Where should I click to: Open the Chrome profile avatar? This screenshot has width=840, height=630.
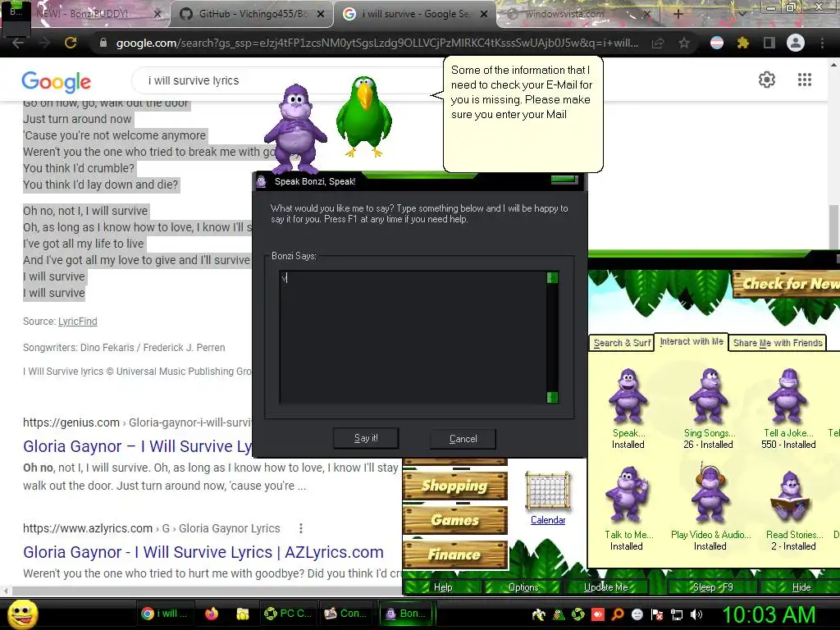pos(796,43)
